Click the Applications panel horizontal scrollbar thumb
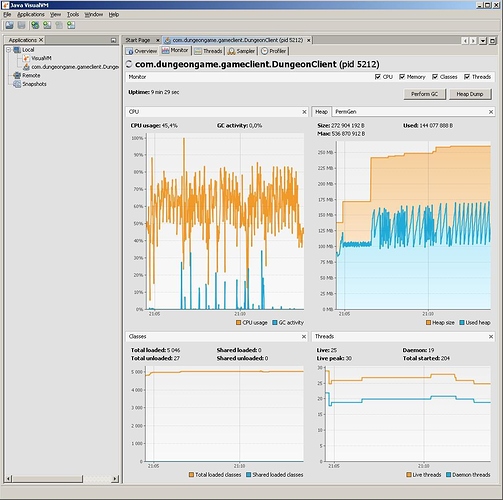 [x=47, y=479]
